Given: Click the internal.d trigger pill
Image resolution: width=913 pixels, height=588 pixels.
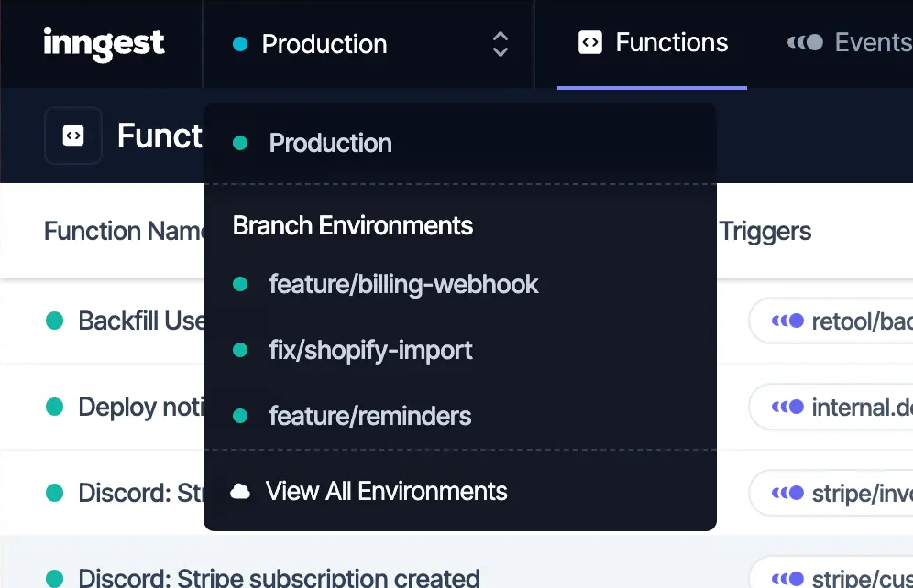Looking at the screenshot, I should coord(830,408).
